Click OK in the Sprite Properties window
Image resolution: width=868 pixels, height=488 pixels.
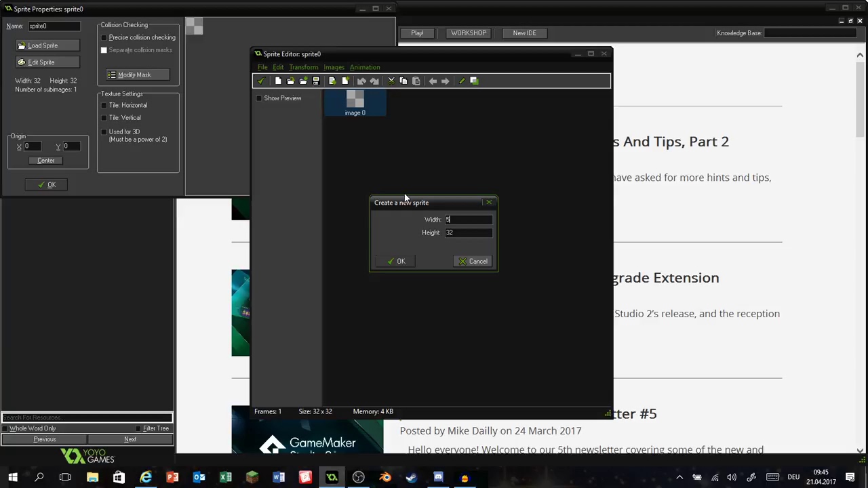click(46, 185)
